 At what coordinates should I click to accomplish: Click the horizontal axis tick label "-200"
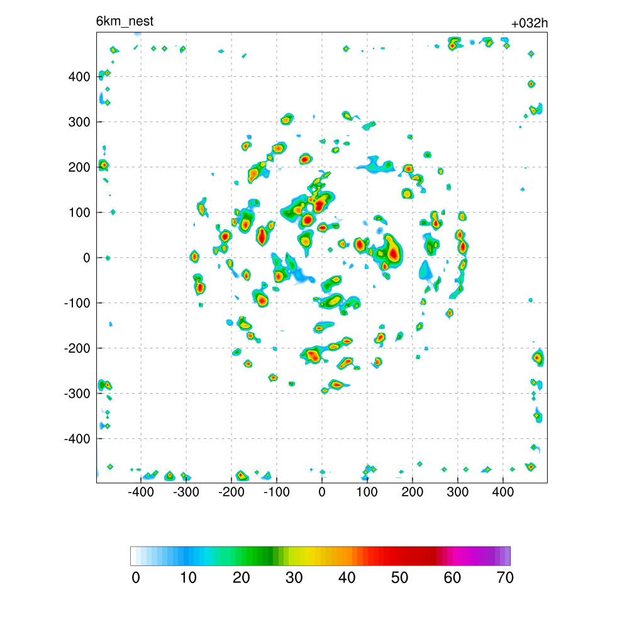coord(231,492)
